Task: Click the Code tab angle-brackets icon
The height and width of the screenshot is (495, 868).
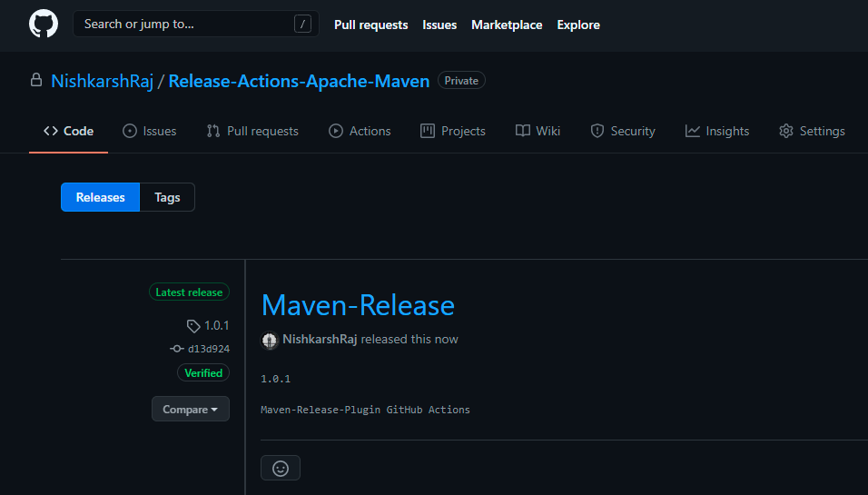Action: tap(51, 131)
